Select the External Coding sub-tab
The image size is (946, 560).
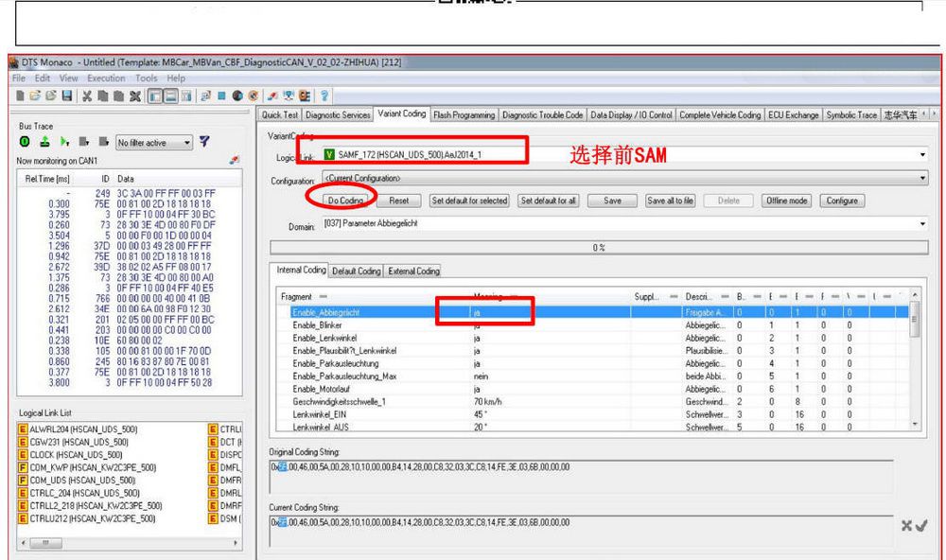pyautogui.click(x=414, y=271)
